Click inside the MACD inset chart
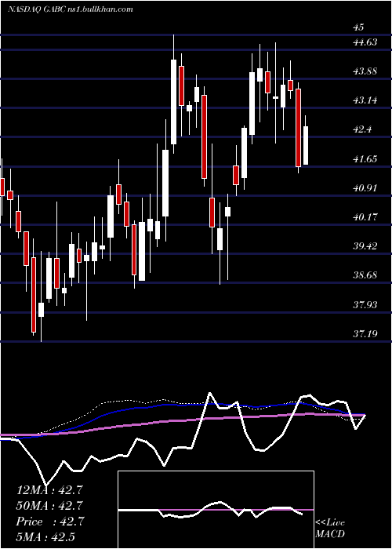Viewport: 392px width, 549px height. [216, 510]
